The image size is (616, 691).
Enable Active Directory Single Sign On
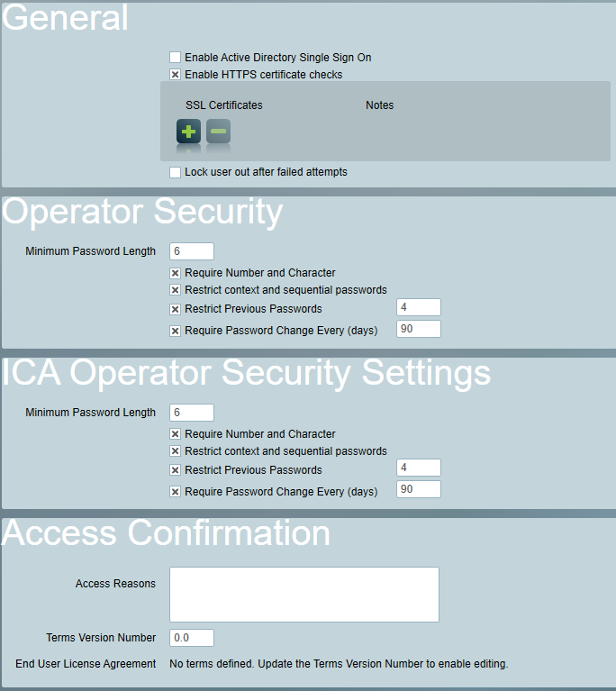pyautogui.click(x=176, y=58)
